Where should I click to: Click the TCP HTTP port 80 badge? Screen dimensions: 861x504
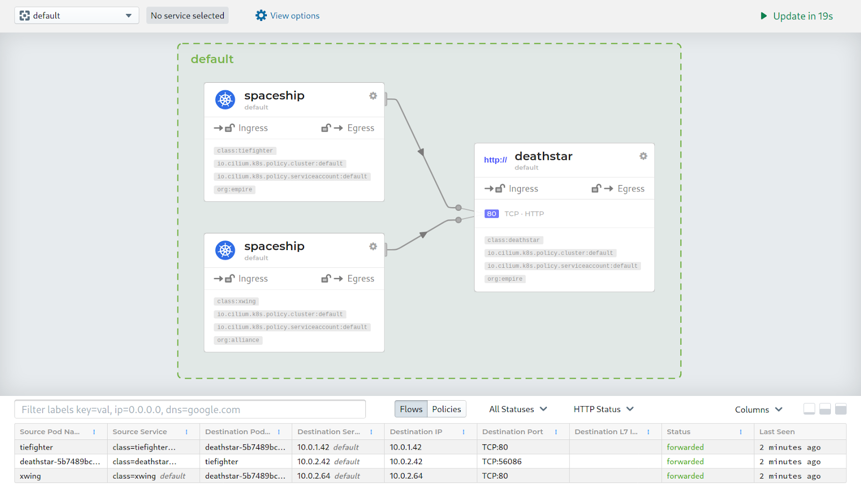491,214
